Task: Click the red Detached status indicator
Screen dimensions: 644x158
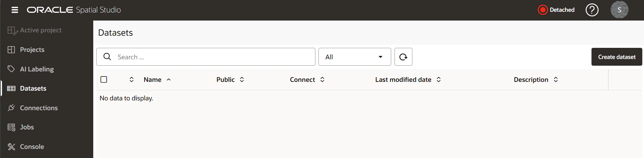Action: pyautogui.click(x=543, y=10)
